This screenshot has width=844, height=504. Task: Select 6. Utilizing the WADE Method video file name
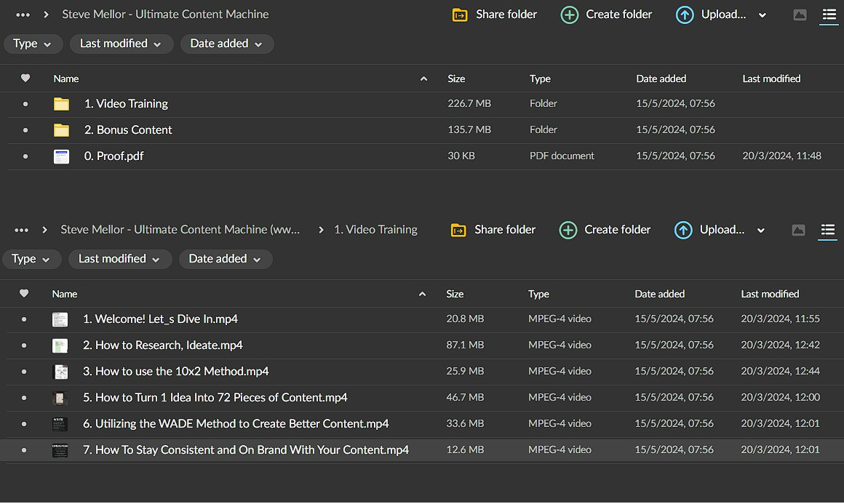(x=236, y=424)
